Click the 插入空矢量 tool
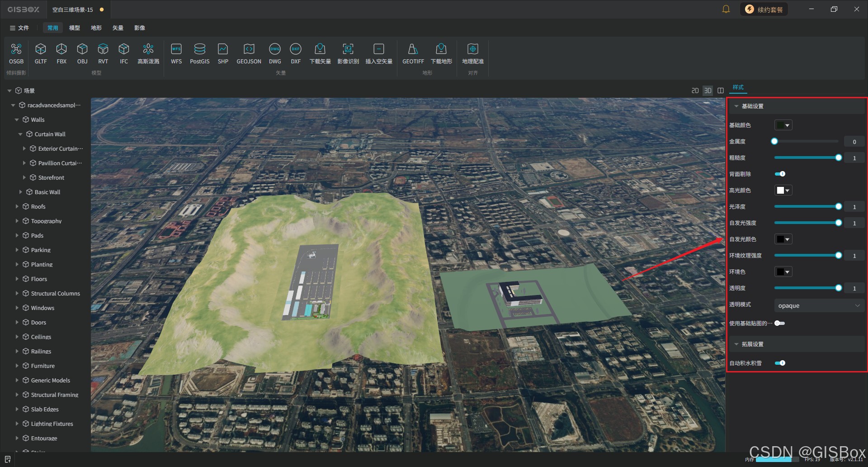868x467 pixels. (379, 53)
